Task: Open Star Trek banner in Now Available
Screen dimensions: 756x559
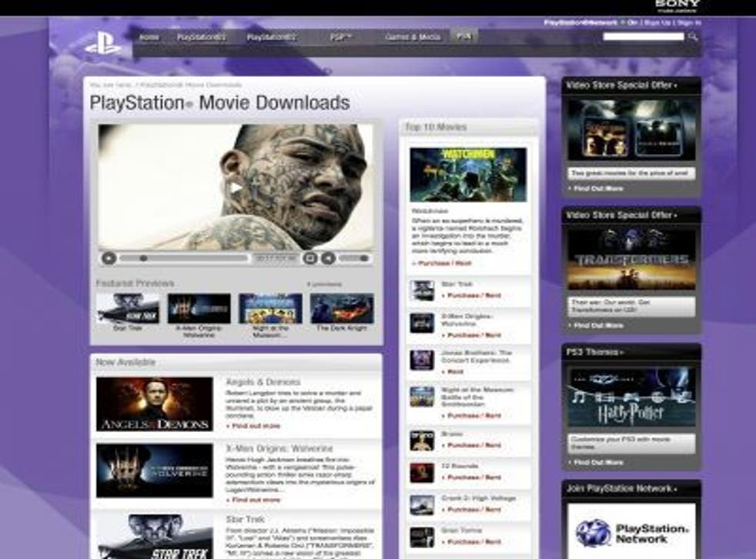Action: 154,537
